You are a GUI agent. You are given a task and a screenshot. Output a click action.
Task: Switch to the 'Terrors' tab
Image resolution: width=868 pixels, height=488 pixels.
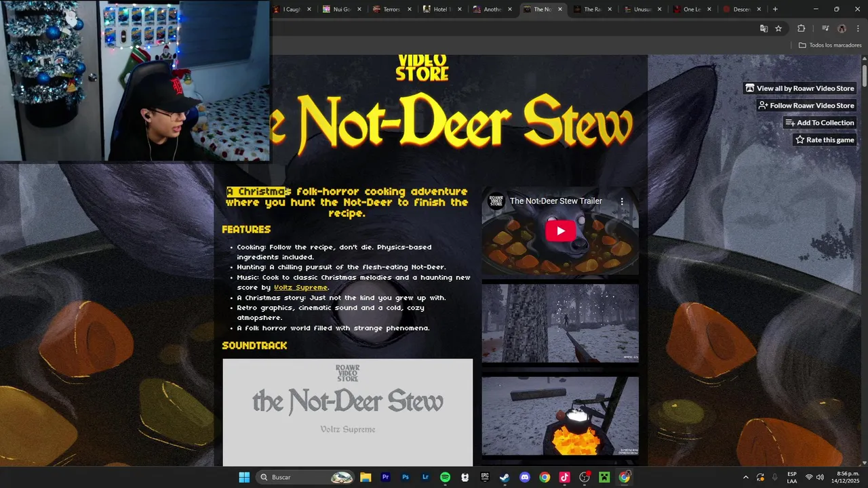[x=391, y=9]
